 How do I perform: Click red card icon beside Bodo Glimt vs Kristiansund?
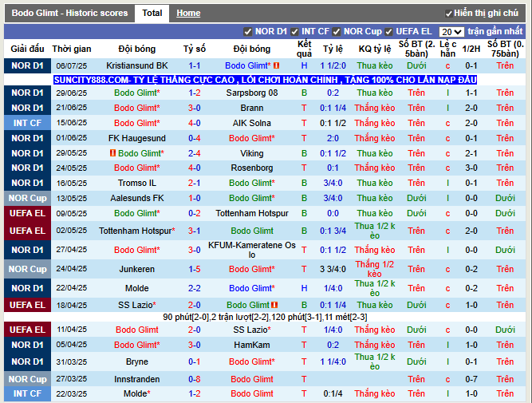(x=277, y=65)
